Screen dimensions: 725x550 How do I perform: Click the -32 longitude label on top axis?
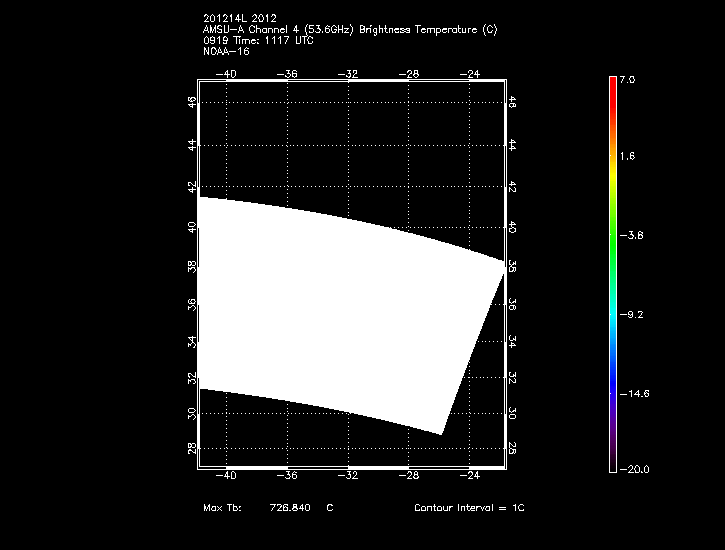click(x=349, y=73)
